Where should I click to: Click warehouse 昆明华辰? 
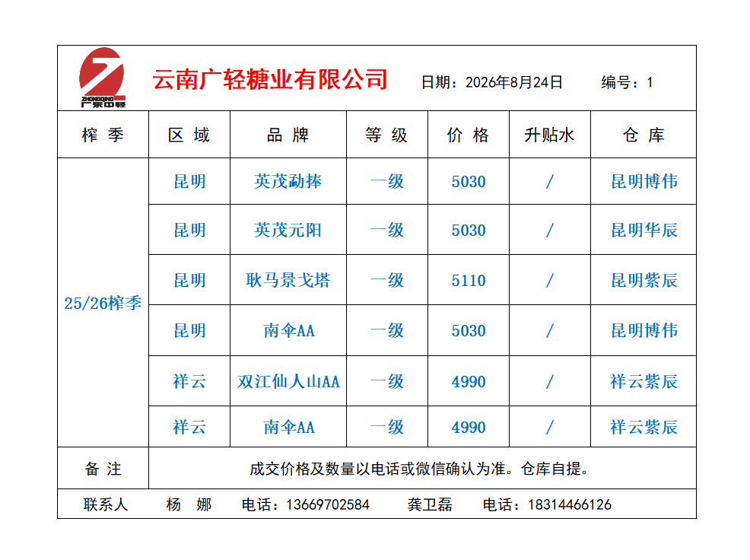pyautogui.click(x=644, y=231)
